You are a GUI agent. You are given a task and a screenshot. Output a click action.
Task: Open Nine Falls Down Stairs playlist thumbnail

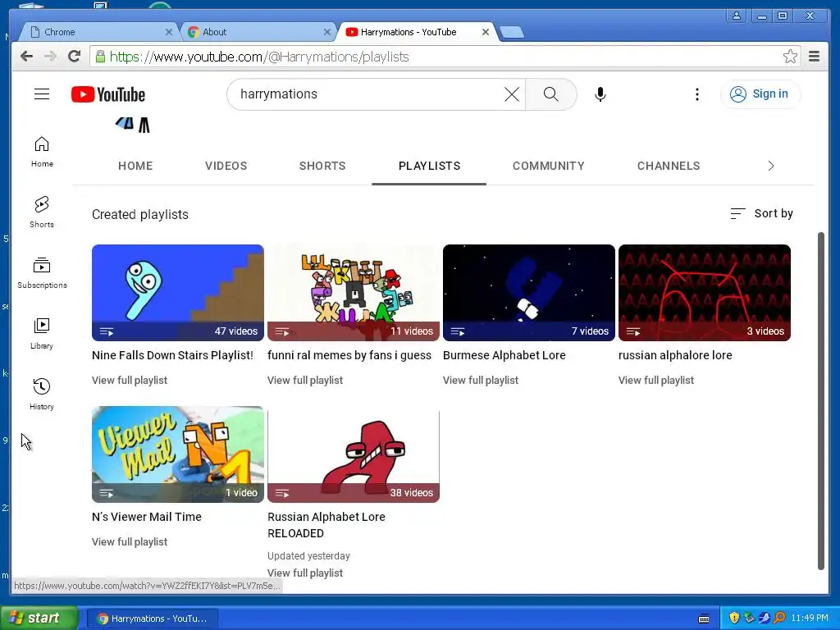tap(178, 293)
